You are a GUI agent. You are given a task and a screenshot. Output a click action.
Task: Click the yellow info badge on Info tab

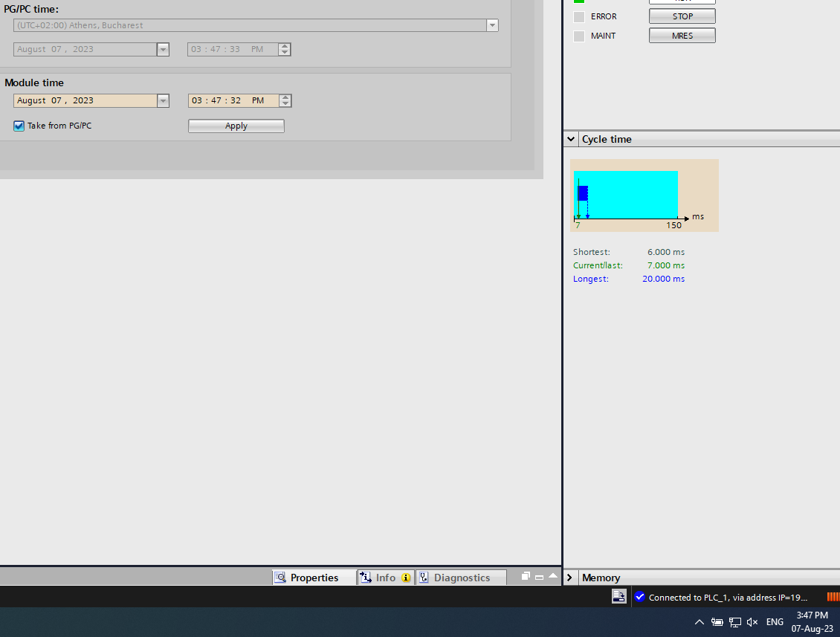tap(406, 578)
